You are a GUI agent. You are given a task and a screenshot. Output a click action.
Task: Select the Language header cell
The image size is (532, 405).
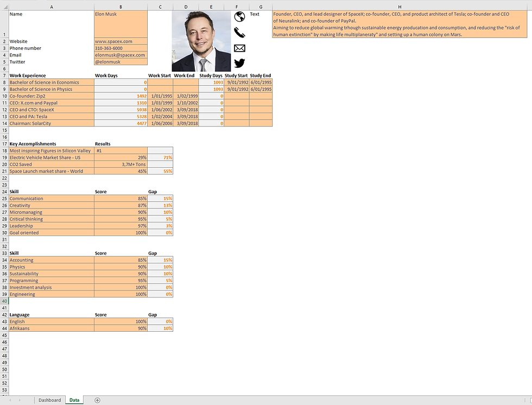52,315
